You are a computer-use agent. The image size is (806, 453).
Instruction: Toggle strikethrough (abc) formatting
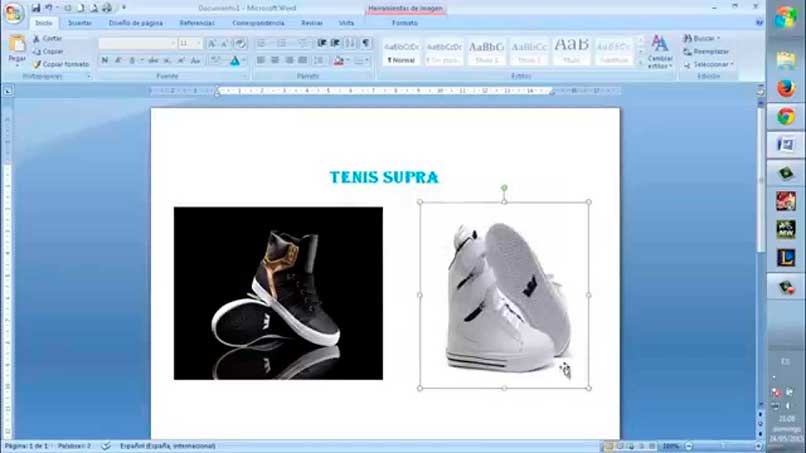click(x=153, y=60)
